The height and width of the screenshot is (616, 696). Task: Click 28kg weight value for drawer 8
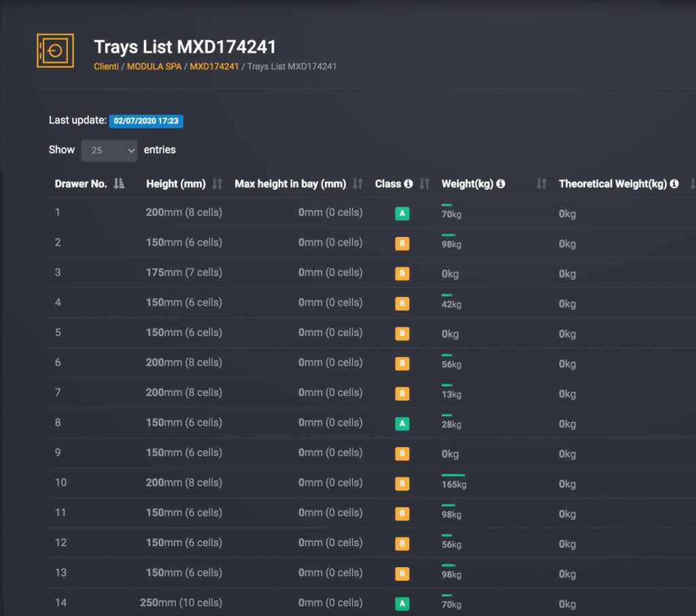(x=451, y=424)
